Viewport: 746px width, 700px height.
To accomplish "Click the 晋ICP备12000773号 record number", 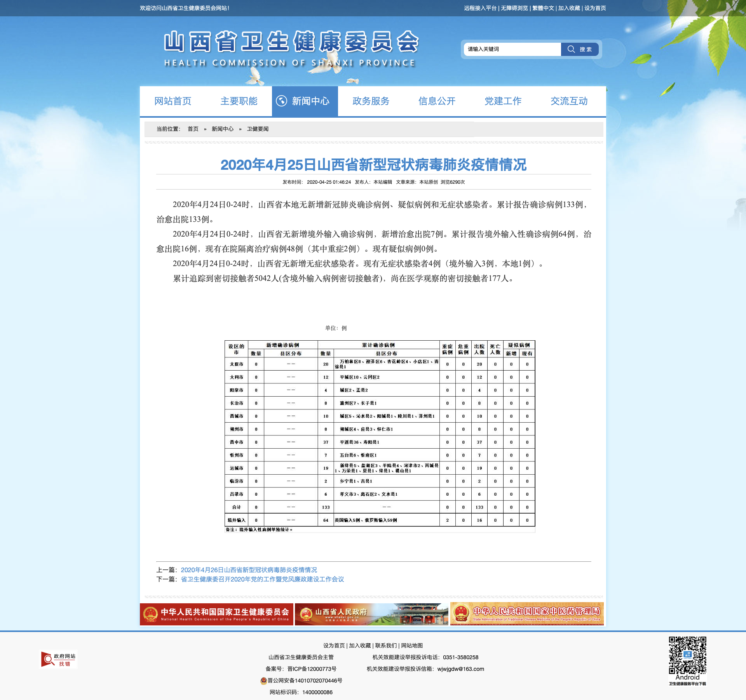I will (x=312, y=669).
